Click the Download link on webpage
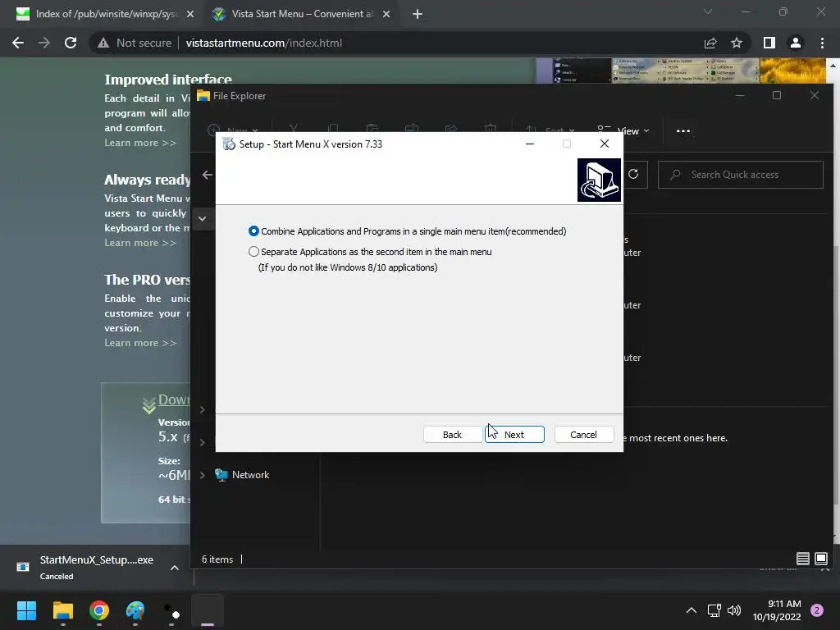The height and width of the screenshot is (630, 840). 174,399
